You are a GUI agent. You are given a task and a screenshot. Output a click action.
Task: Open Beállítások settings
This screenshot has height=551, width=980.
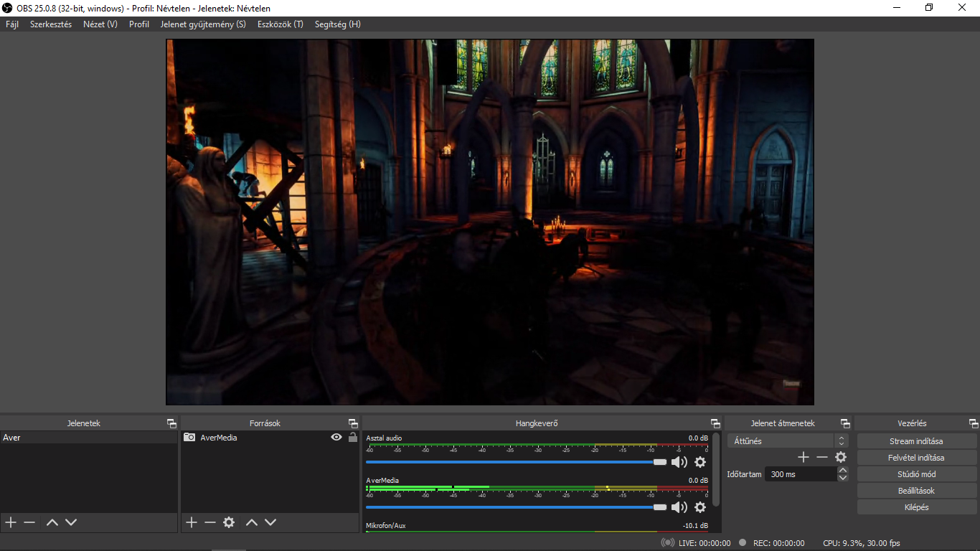(x=917, y=491)
